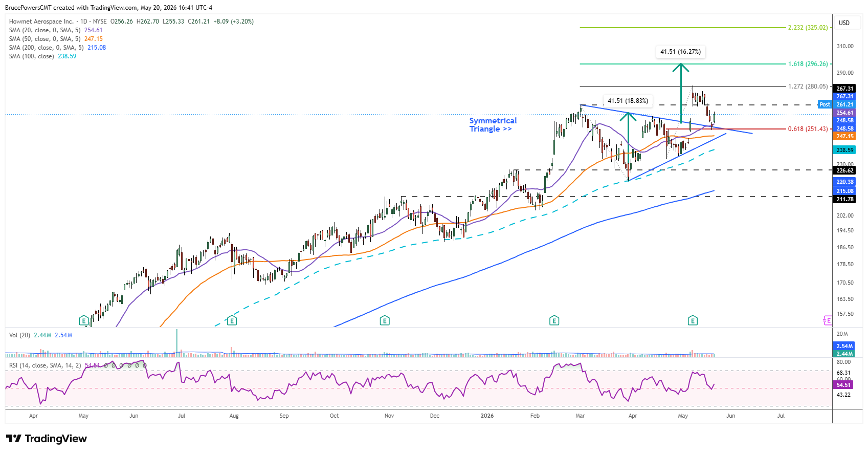Viewport: 868px width, 454px height.
Task: Open the earnings E marker above May 2026
Action: pos(693,321)
